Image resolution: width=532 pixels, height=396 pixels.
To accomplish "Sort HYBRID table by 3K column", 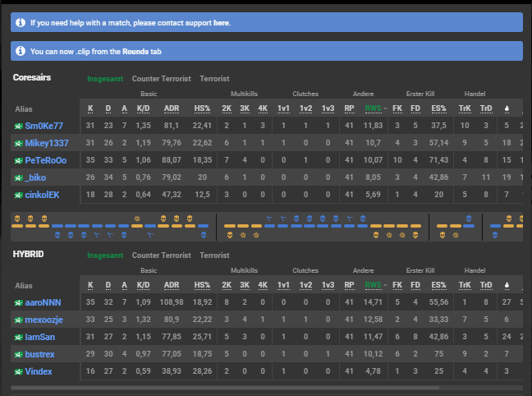I will (245, 285).
